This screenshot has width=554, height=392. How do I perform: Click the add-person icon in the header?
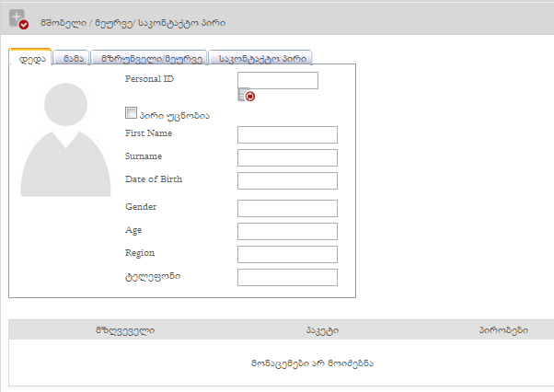coord(17,19)
